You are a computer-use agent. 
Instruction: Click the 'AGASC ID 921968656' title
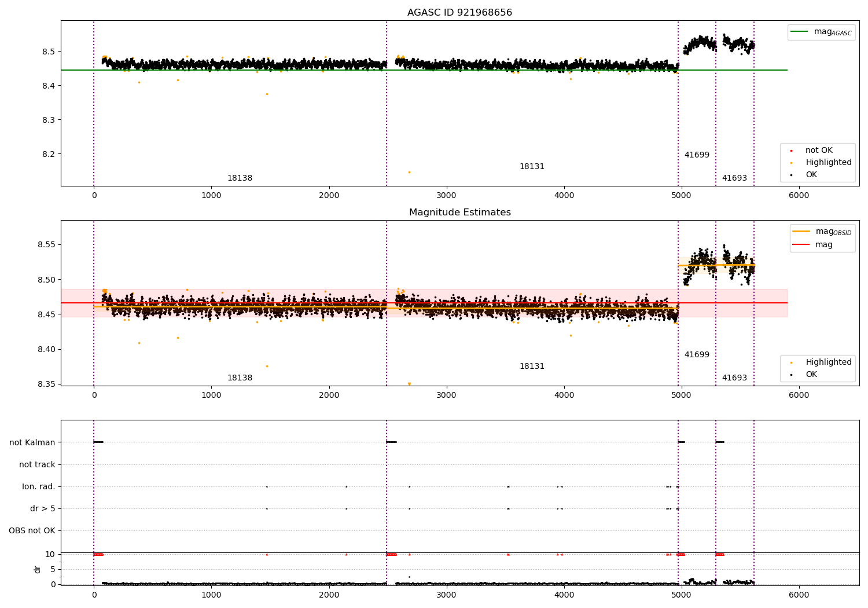(x=459, y=13)
